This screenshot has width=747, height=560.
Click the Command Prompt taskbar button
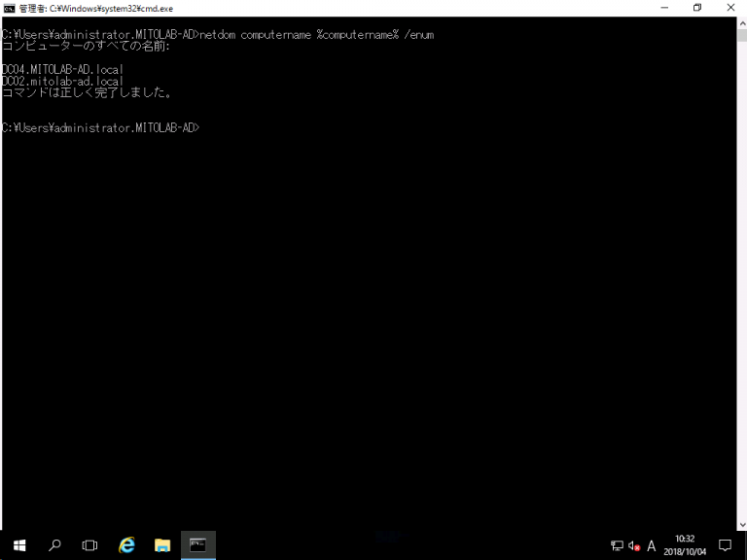pyautogui.click(x=198, y=545)
